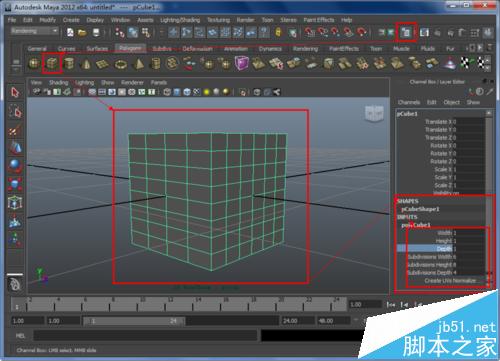Screen dimensions: 500x361
Task: Switch to the Polygons shelf tab
Action: click(x=130, y=48)
